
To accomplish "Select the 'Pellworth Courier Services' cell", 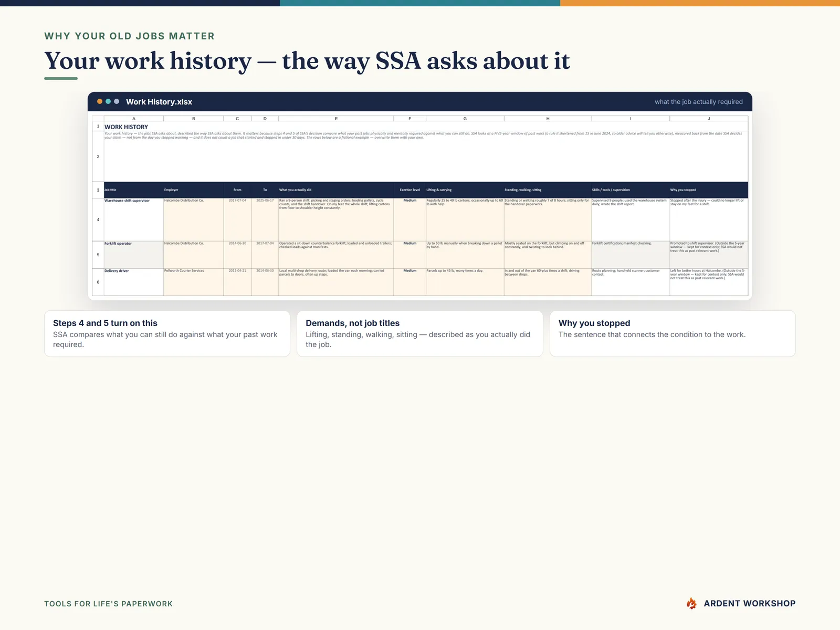I will (194, 282).
